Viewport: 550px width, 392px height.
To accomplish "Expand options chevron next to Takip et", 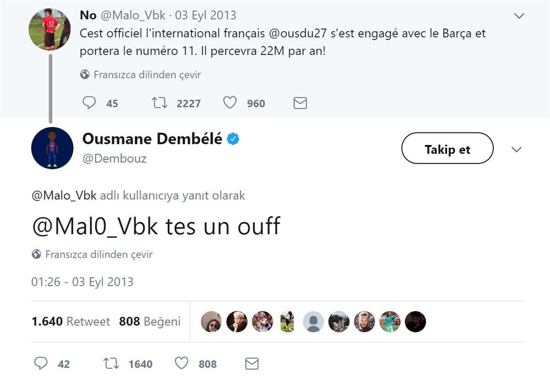I will [516, 150].
